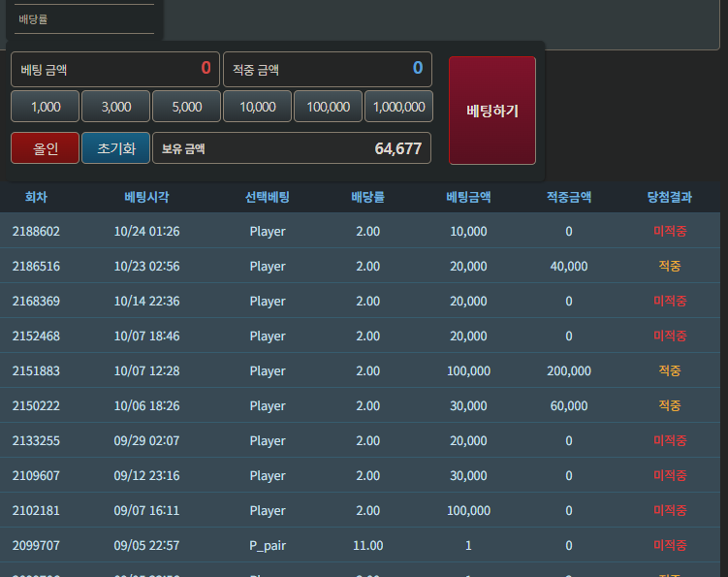Click the 베팅시각 column header
728x577 pixels.
[x=146, y=197]
